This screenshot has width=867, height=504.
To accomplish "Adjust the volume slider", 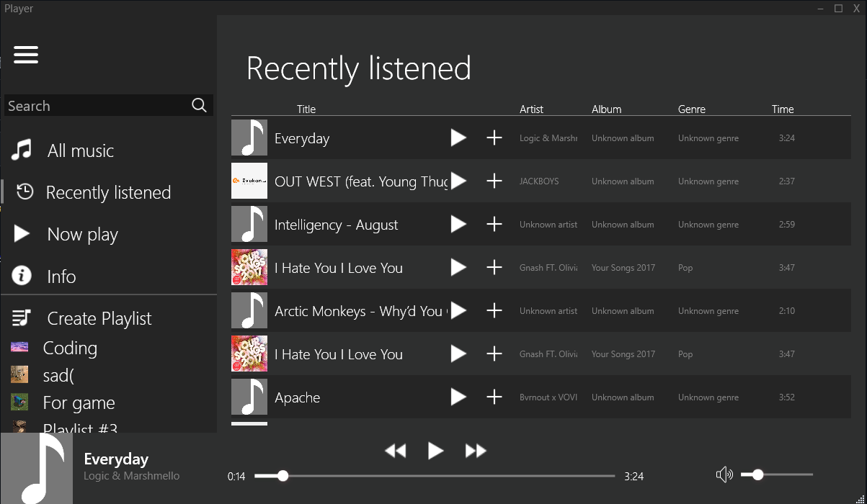I will [x=757, y=474].
